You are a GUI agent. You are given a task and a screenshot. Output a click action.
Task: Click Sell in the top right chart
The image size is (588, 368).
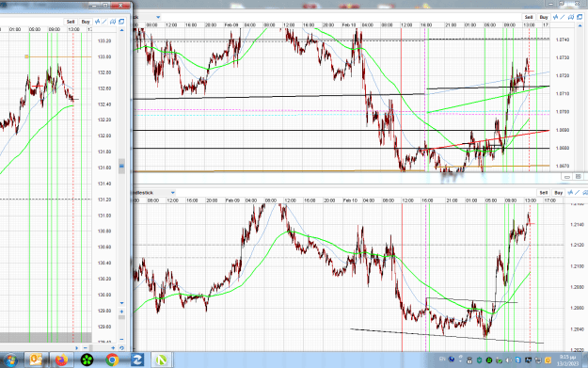coord(529,17)
